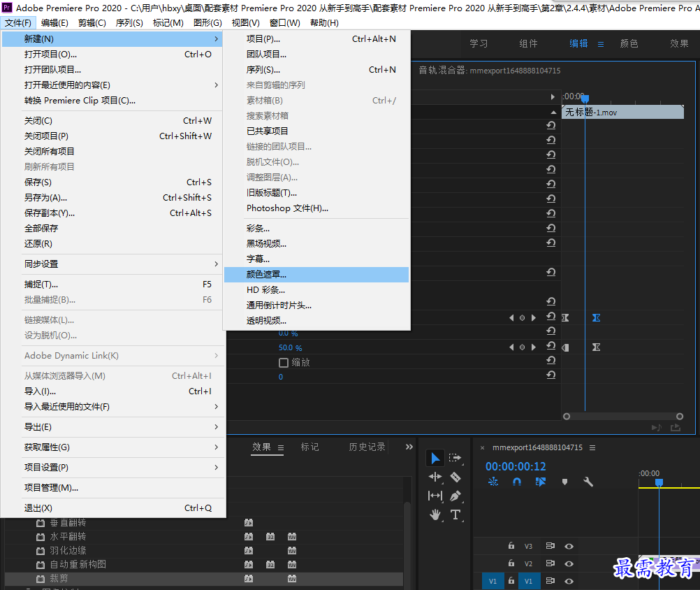Image resolution: width=700 pixels, height=590 pixels.
Task: Choose 退出(X) menu item
Action: pos(113,508)
